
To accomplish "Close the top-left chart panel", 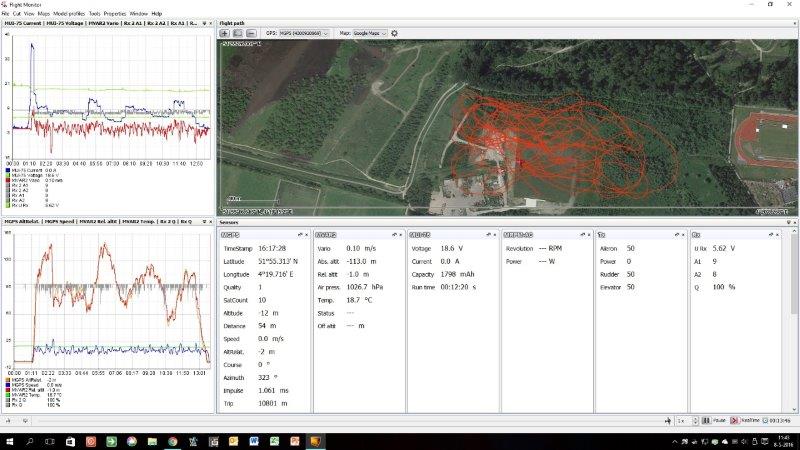I will (x=211, y=23).
